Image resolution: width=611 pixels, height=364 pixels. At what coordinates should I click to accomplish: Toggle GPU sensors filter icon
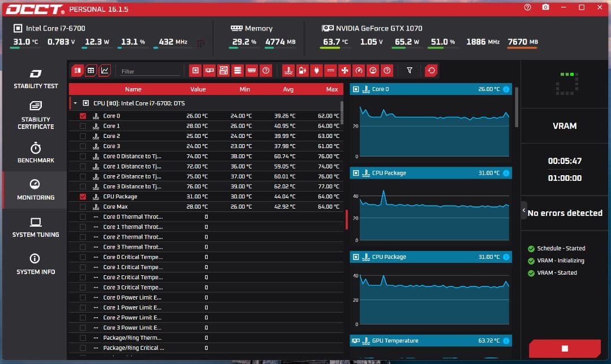tap(209, 71)
